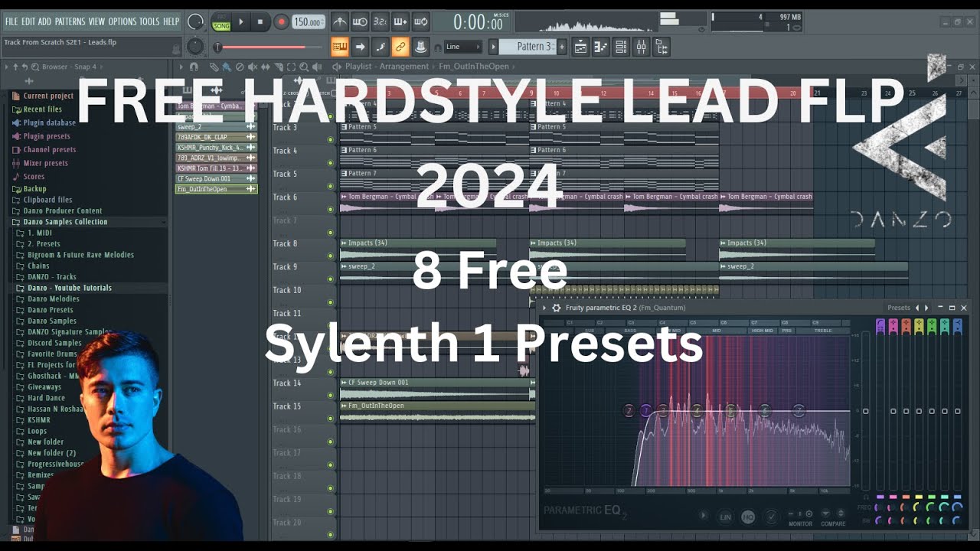Select the next EQ preset arrow
Viewport: 980px width, 551px height.
(x=926, y=308)
